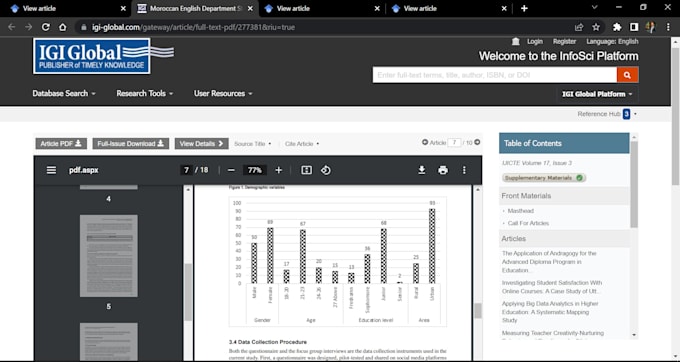680x362 pixels.
Task: Close the Moroccan English Department tab
Action: (250, 8)
